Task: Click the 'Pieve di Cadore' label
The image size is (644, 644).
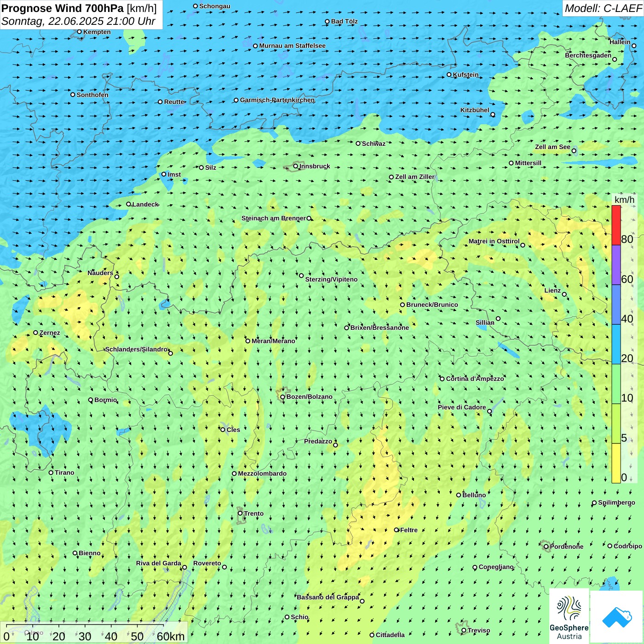Action: coord(461,407)
